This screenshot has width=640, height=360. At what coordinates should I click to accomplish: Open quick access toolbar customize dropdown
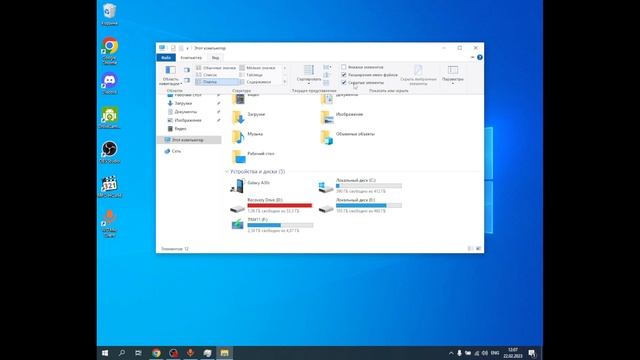click(x=187, y=48)
